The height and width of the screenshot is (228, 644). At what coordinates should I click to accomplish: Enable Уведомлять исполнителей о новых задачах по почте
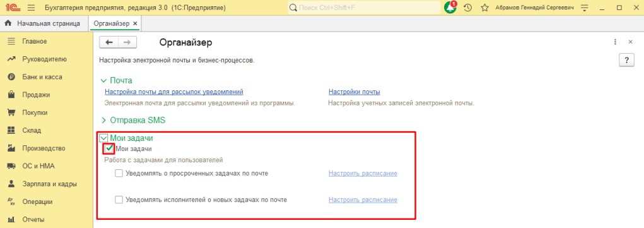click(x=119, y=200)
